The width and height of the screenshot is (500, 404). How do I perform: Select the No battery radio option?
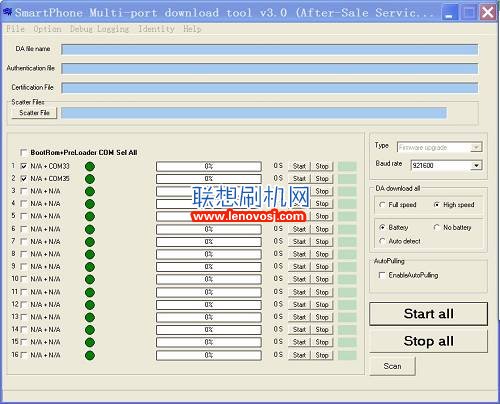[437, 227]
